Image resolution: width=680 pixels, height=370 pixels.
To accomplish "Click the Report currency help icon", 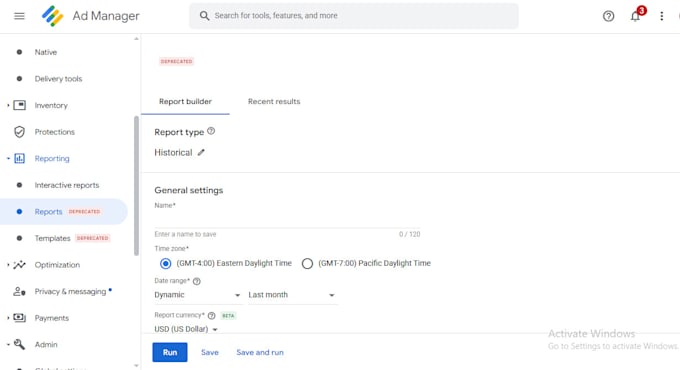I will (x=211, y=315).
